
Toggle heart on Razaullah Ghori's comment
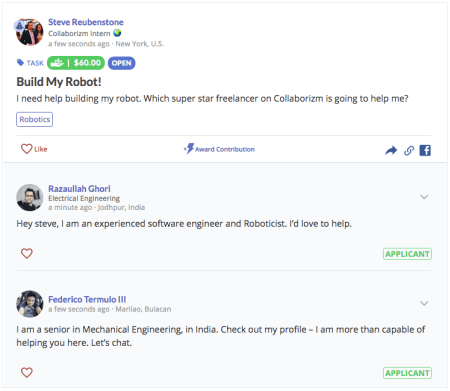click(27, 253)
